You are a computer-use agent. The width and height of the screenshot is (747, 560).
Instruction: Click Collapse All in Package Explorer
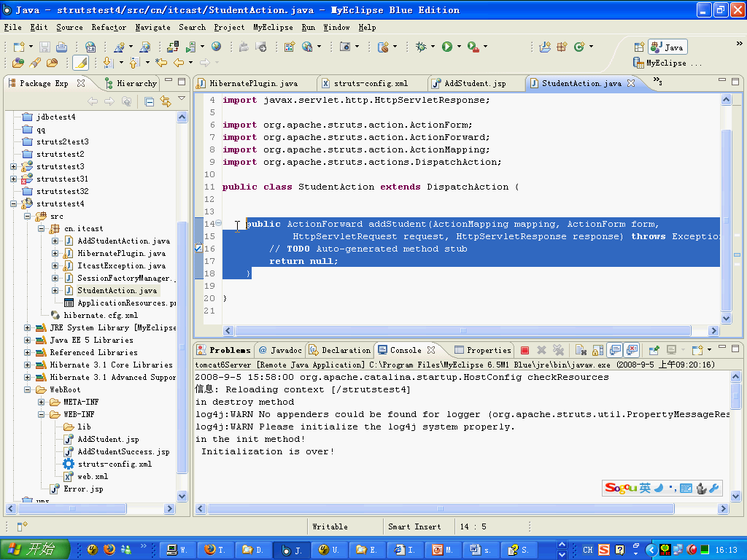point(149,101)
